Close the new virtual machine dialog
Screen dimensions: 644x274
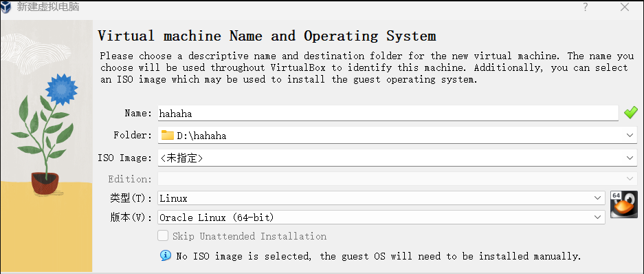coord(624,7)
